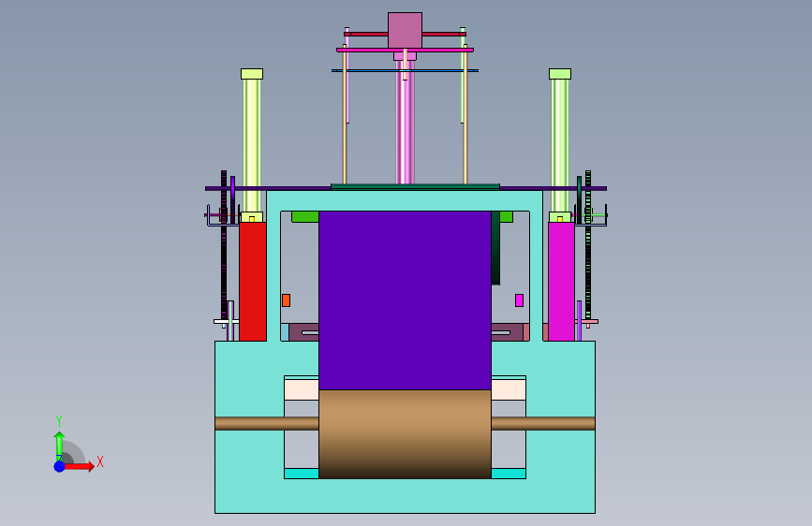Viewport: 812px width, 526px height.
Task: Select the right green cylinder rod
Action: [560, 145]
